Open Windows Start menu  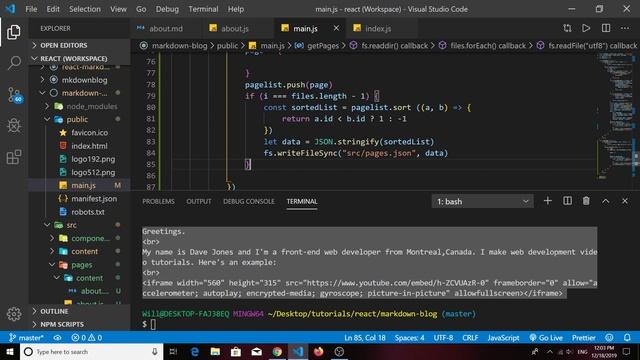(10, 352)
